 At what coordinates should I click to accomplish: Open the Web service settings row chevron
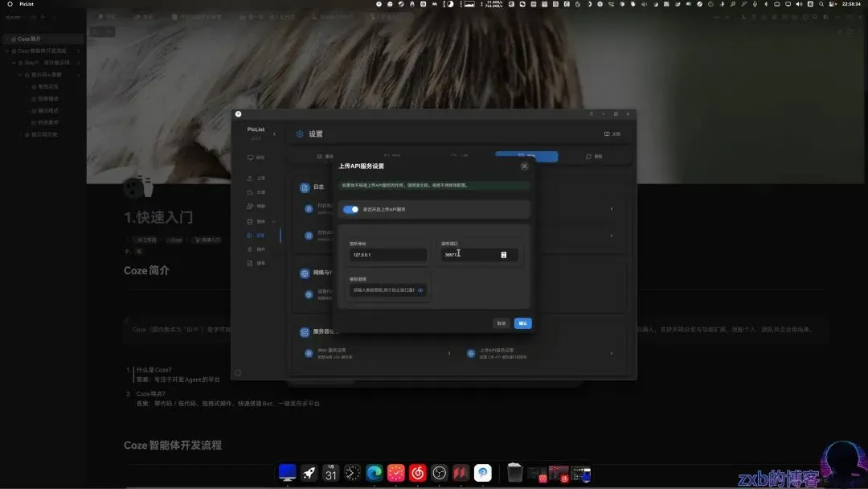pyautogui.click(x=449, y=353)
